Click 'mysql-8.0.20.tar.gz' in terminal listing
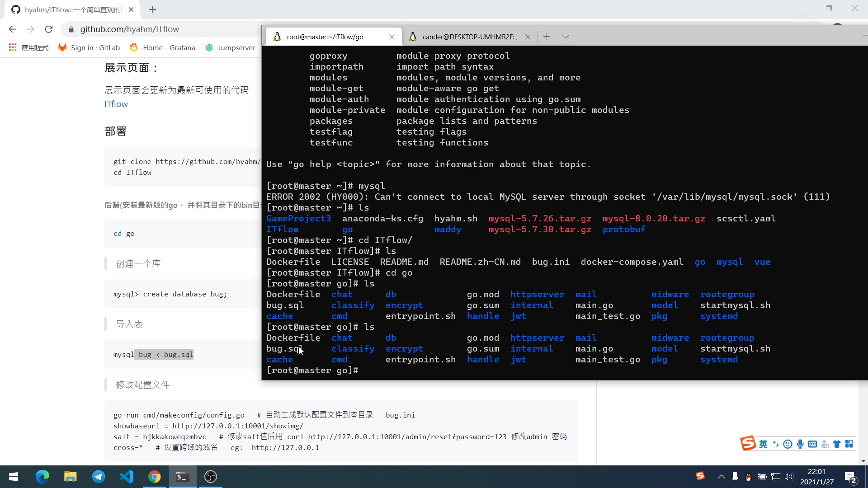 coord(654,219)
